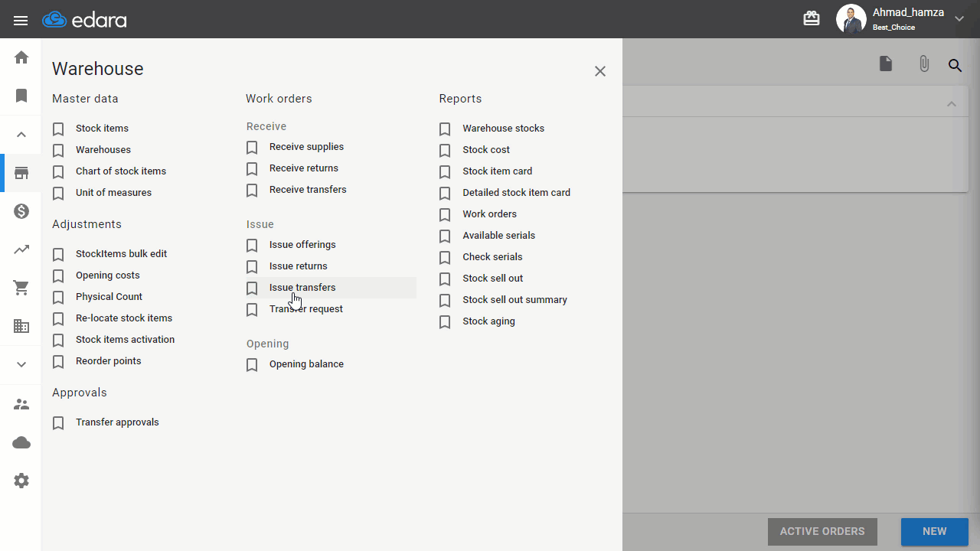This screenshot has height=551, width=980.
Task: Open Detailed stock item card
Action: point(516,193)
